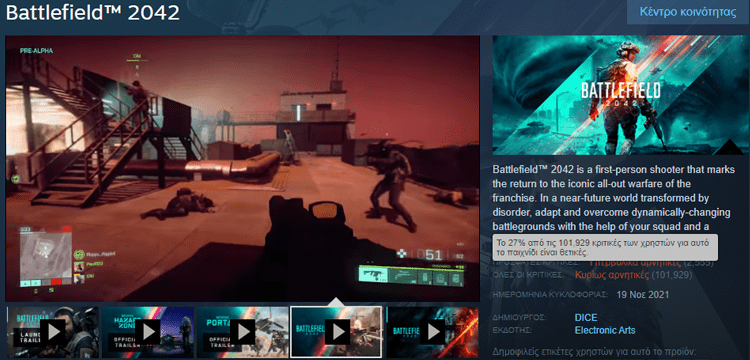Click the review percentage tooltip box
Viewport: 750px width, 360px height.
coord(605,247)
